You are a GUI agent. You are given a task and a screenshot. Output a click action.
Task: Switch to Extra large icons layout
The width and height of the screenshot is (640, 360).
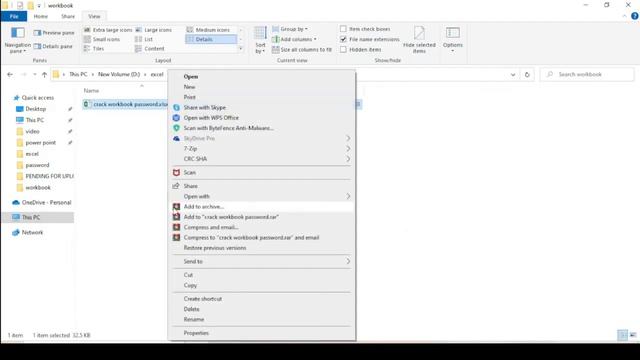[108, 30]
